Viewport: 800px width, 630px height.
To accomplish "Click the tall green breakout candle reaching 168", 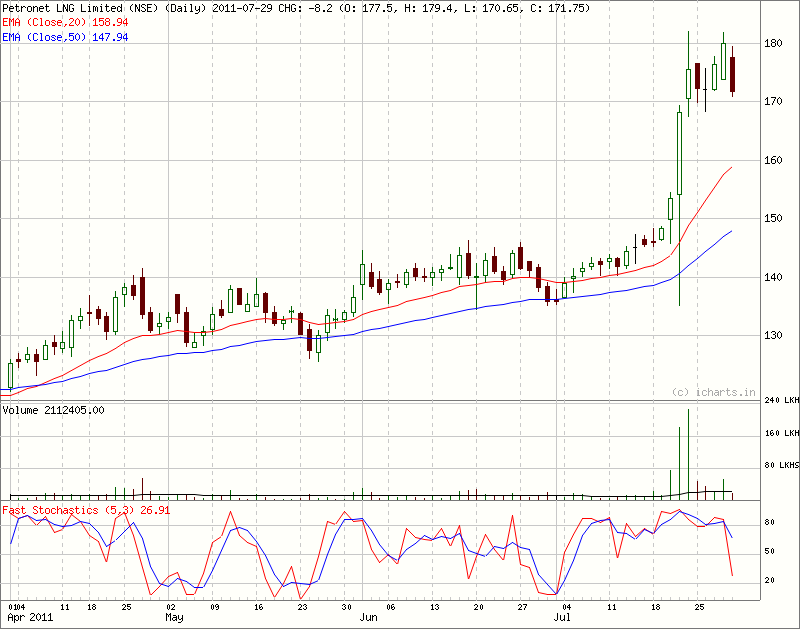I will (680, 153).
